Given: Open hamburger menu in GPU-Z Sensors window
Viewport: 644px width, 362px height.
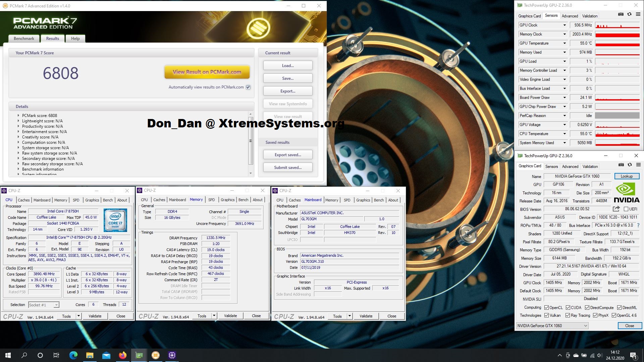Looking at the screenshot, I should (x=638, y=14).
